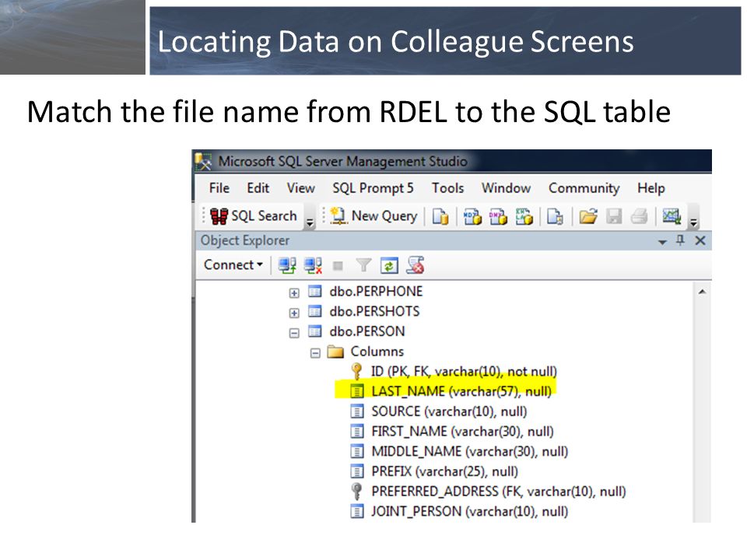Select the JOINT_PERSON column
Image resolution: width=747 pixels, height=560 pixels.
click(x=470, y=512)
